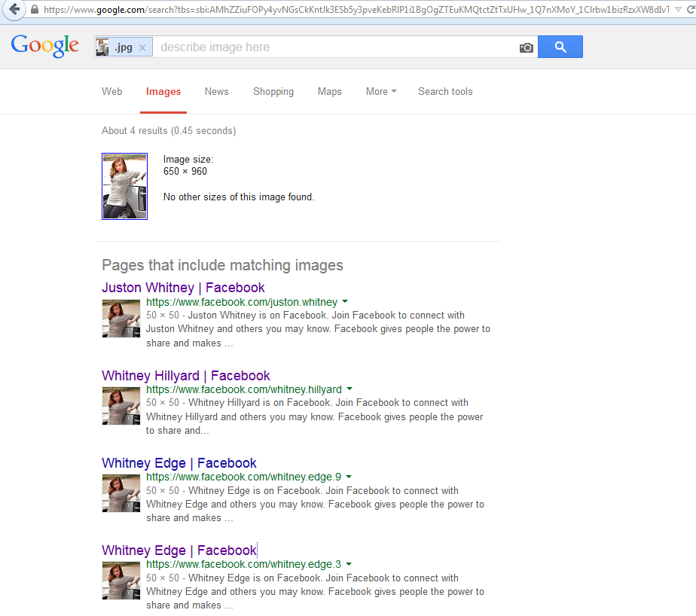
Task: Open search by image with the camera icon
Action: click(526, 47)
